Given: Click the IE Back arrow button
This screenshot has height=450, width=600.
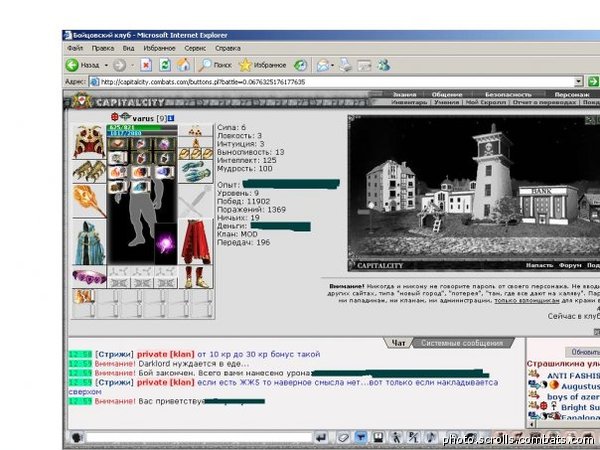Looking at the screenshot, I should 72,65.
